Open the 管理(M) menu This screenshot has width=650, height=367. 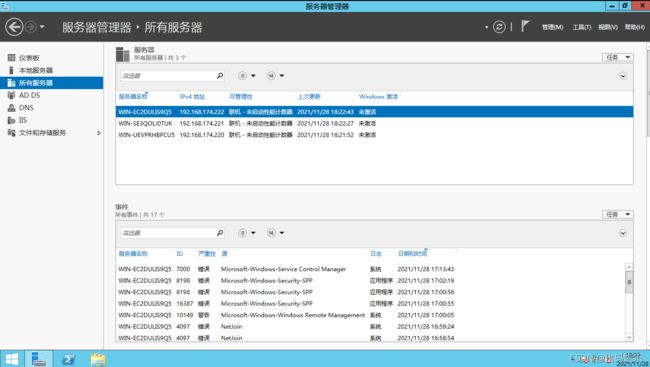tap(552, 27)
